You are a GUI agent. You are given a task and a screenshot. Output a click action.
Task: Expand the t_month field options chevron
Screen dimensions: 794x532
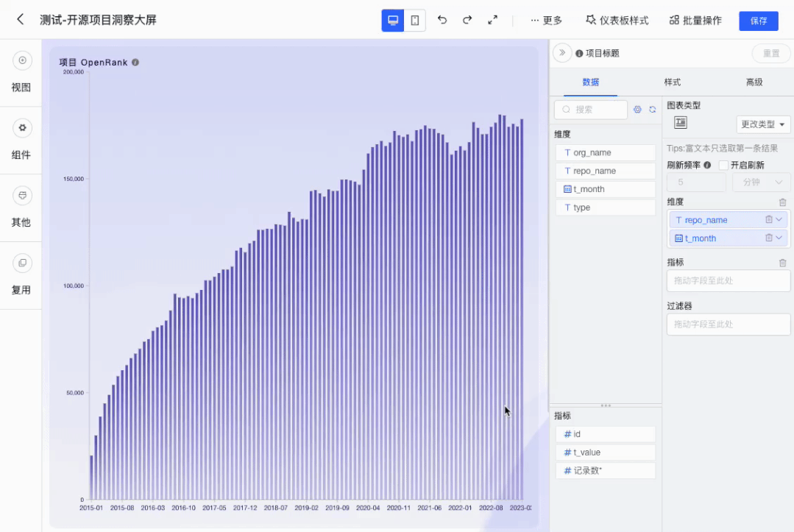pyautogui.click(x=777, y=238)
